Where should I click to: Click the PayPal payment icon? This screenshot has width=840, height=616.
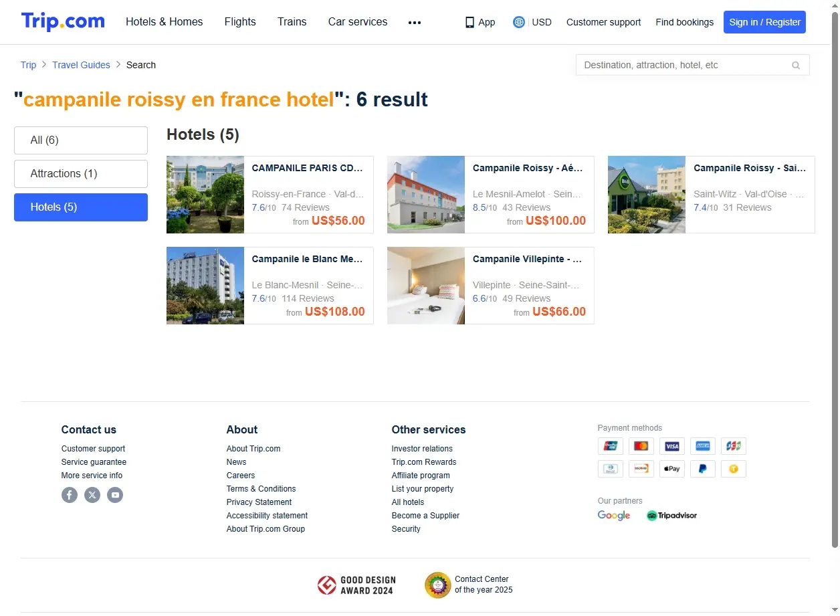tap(703, 469)
